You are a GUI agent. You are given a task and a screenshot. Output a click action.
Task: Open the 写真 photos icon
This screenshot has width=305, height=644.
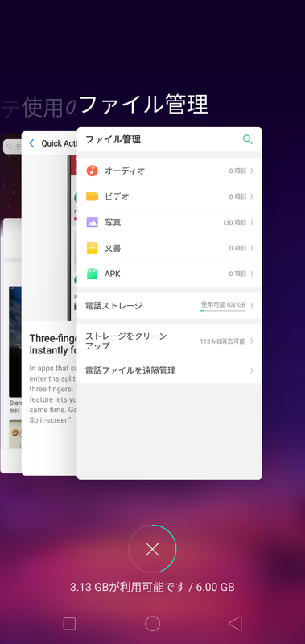[x=93, y=222]
